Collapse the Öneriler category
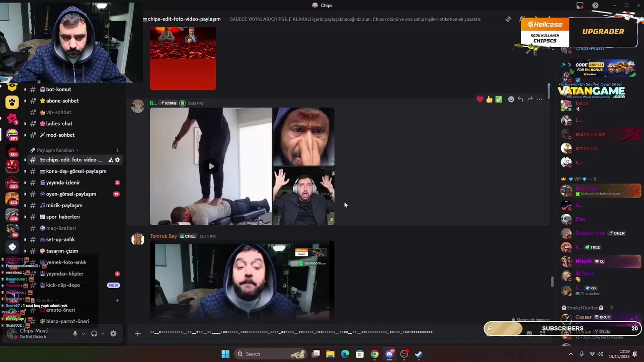 coord(45,300)
